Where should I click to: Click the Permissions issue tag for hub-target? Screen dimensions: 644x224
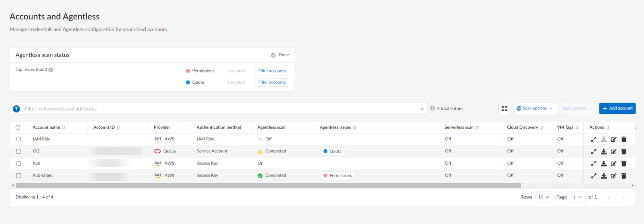tap(338, 176)
